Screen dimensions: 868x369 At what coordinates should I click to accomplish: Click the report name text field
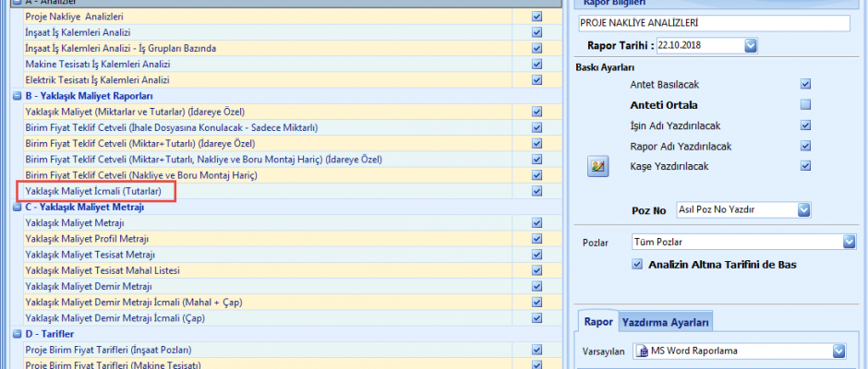tap(720, 22)
